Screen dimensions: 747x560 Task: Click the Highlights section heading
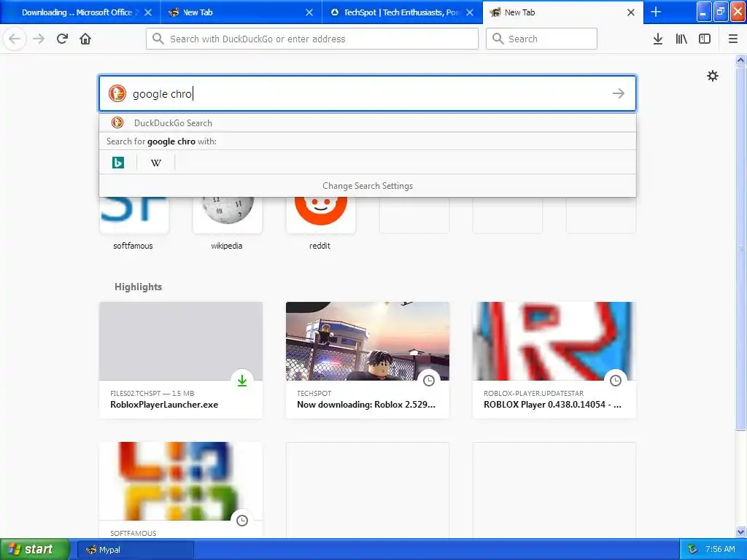point(138,287)
